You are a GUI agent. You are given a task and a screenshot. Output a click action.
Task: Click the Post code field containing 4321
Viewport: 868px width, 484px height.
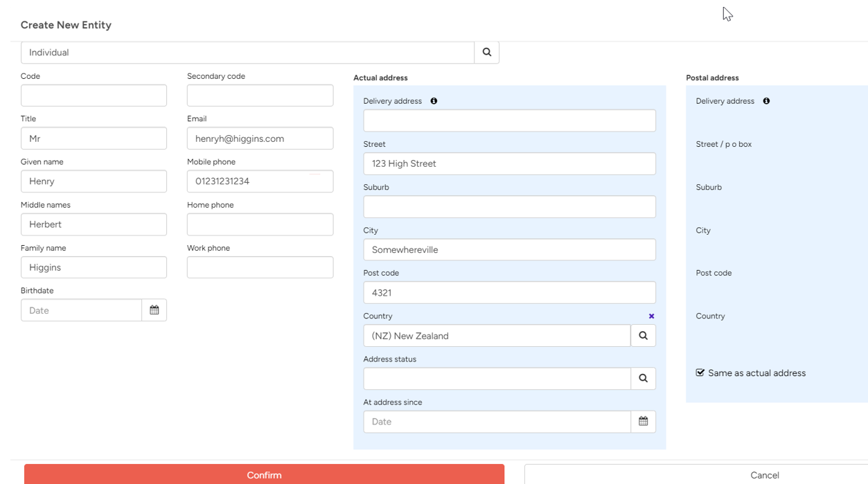tap(509, 292)
